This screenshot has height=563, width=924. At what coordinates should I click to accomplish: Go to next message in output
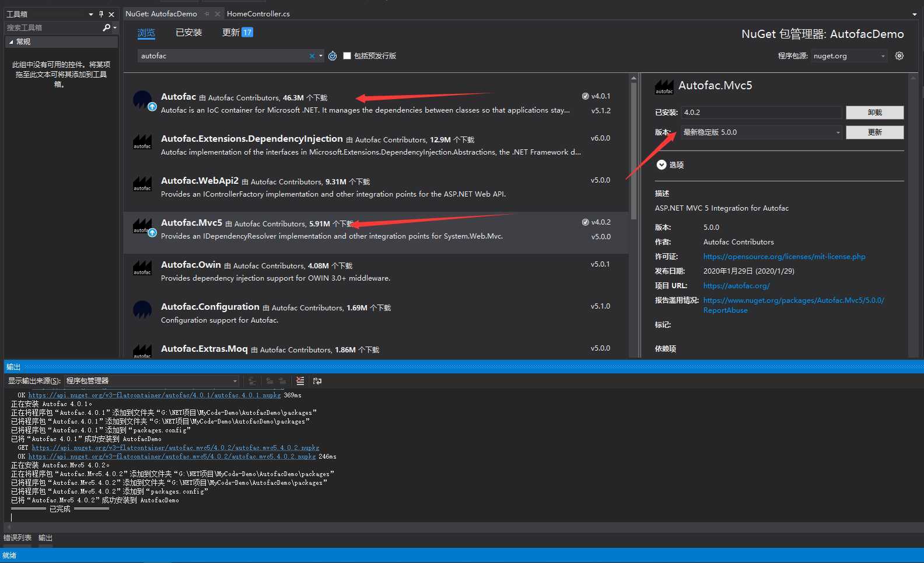click(x=282, y=381)
